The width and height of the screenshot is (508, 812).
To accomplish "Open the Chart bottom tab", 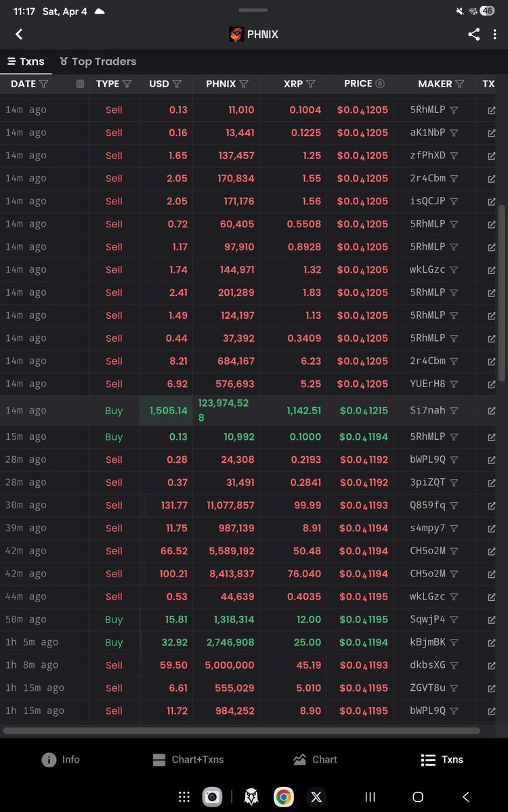I will (315, 759).
